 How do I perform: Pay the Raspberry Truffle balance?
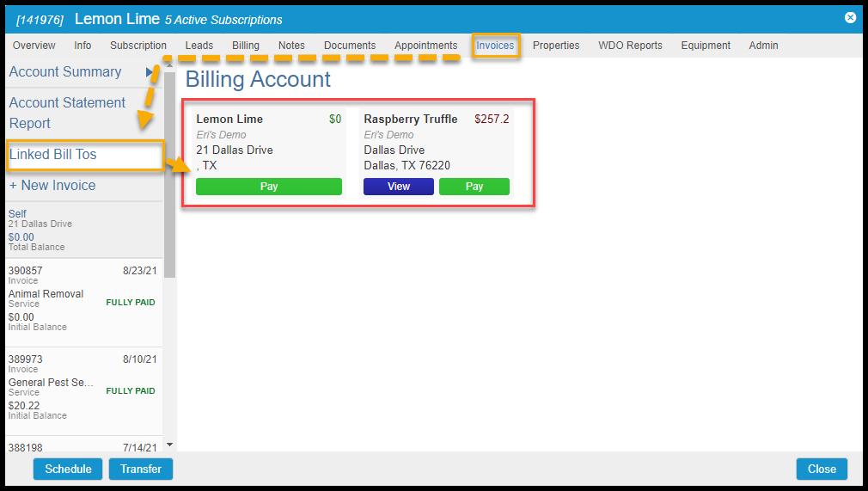pos(474,187)
